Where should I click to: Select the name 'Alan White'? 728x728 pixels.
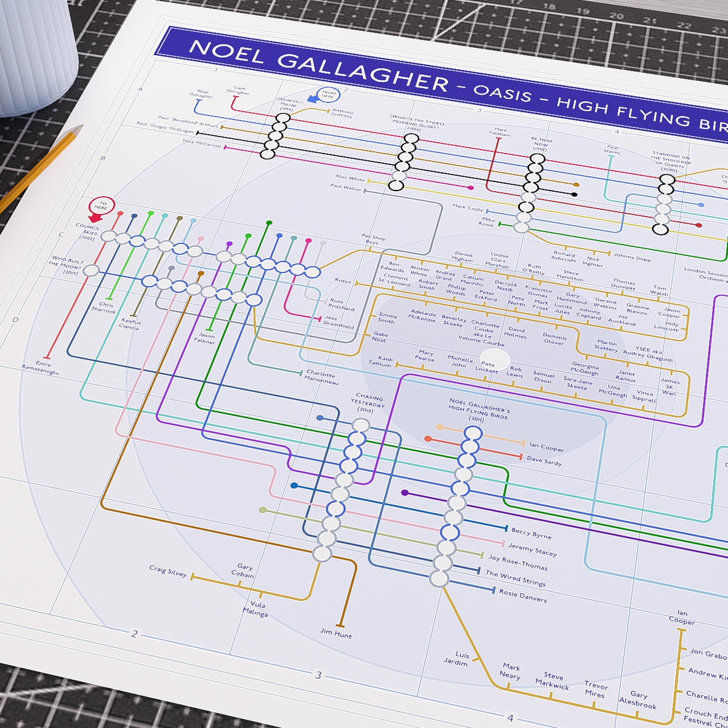[x=349, y=178]
